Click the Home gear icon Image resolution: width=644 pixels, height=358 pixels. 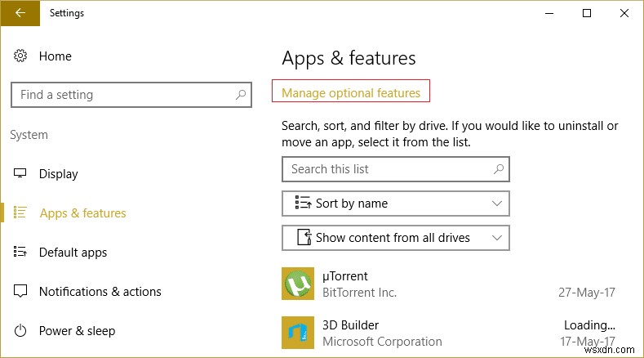[20, 56]
